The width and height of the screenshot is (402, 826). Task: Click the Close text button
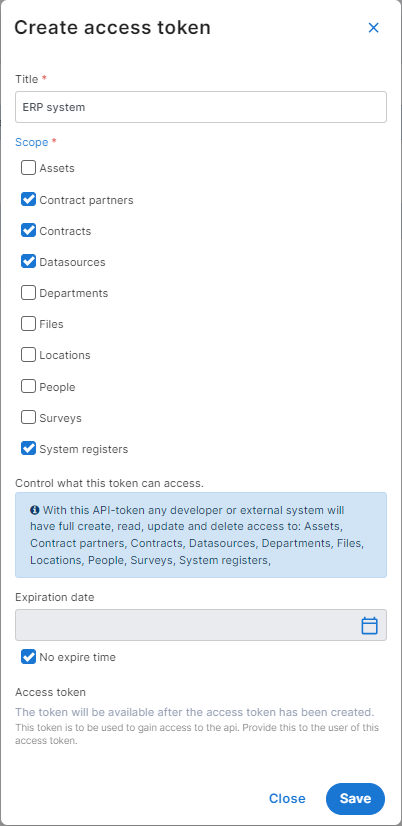287,799
